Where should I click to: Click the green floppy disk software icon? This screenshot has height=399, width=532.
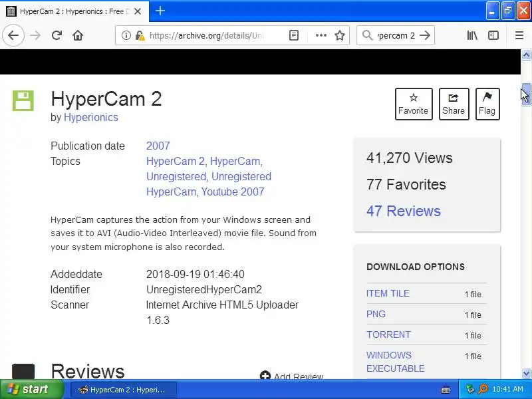pos(23,100)
